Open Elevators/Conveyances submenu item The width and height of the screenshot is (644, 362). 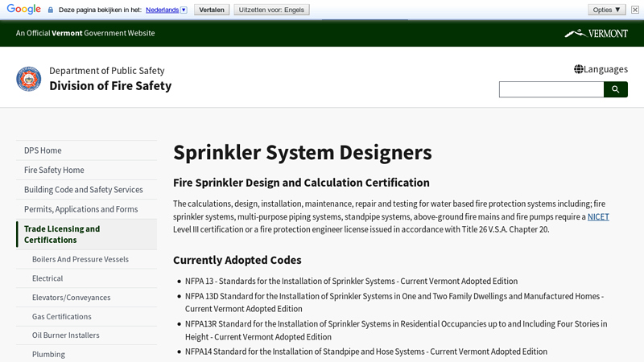click(x=87, y=298)
